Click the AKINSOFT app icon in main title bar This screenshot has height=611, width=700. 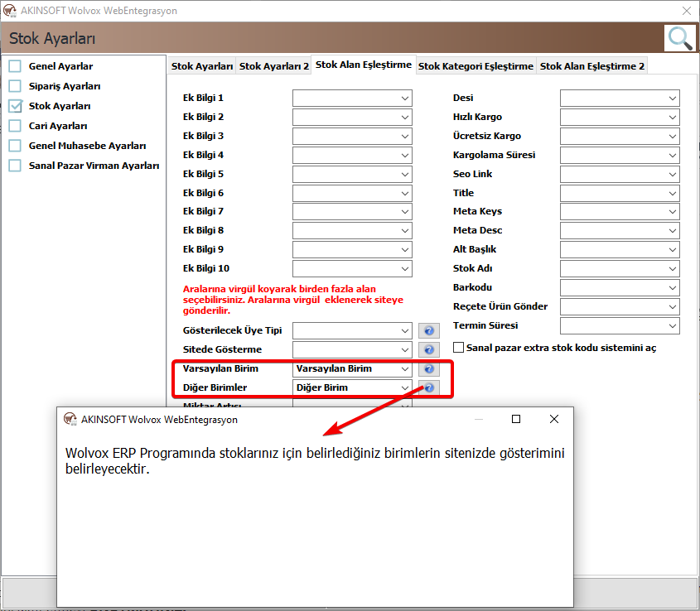[10, 10]
